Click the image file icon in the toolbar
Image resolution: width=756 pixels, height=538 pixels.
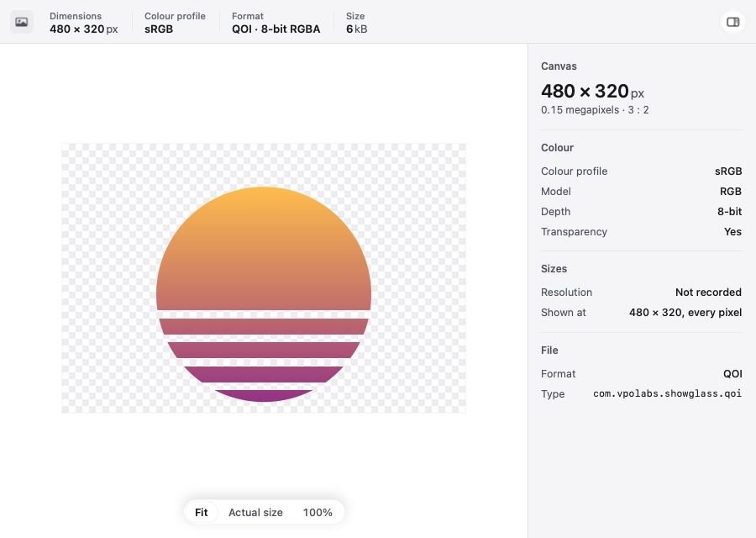click(22, 22)
